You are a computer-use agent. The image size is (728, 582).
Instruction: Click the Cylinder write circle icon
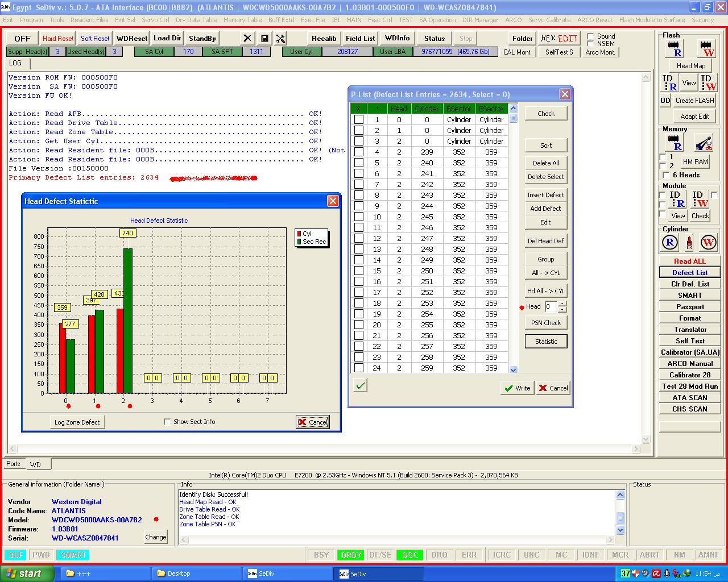point(708,243)
